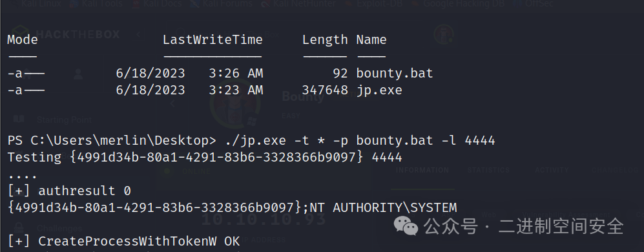Click the PS C:\Users\merlin\Desktop> prompt
644x252 pixels.
(x=112, y=141)
